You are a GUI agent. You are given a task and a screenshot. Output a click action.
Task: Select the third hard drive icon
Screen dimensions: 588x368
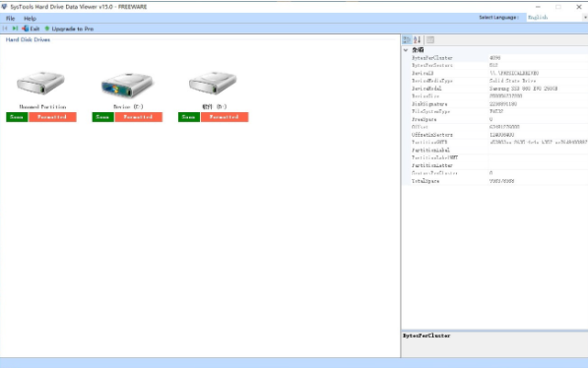213,83
